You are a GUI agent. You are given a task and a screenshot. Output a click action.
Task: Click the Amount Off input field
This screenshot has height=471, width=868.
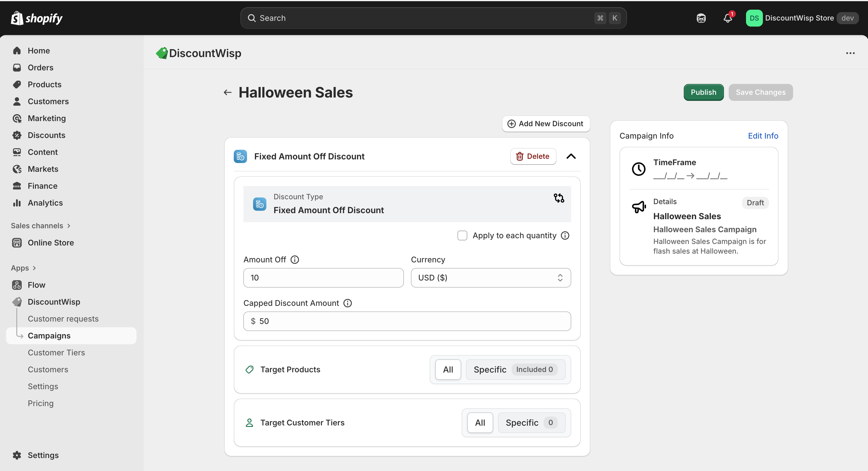(x=323, y=278)
